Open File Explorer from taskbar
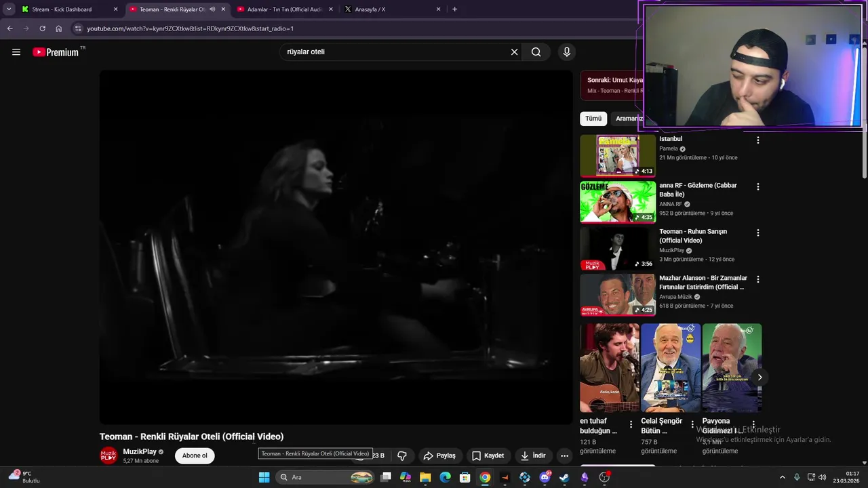Viewport: 868px width, 488px height. pyautogui.click(x=425, y=477)
